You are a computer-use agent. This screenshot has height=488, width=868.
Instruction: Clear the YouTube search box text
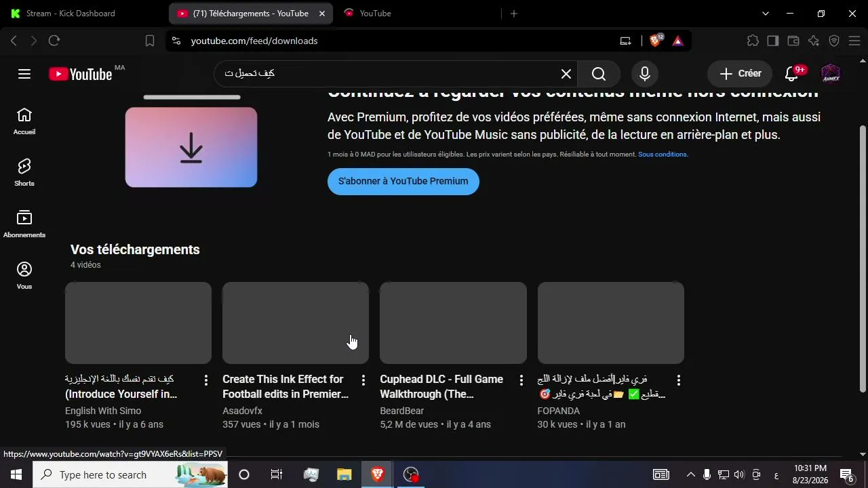click(566, 74)
